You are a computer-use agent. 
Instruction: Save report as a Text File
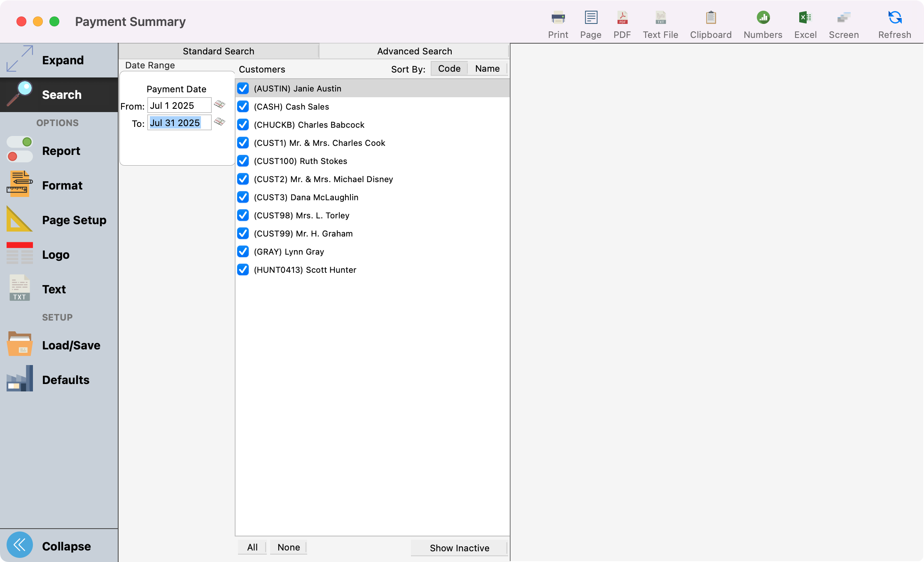coord(660,23)
